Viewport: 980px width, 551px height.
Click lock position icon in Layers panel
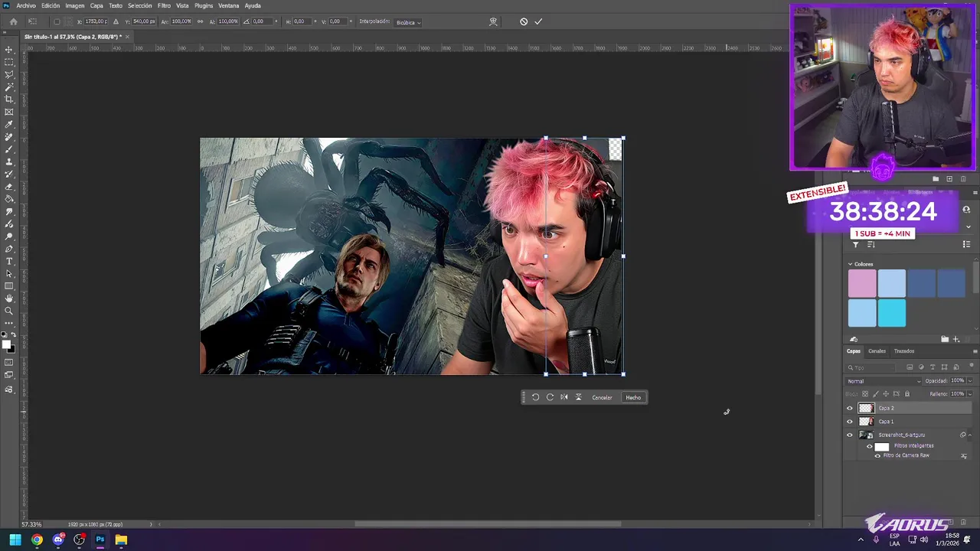[886, 394]
